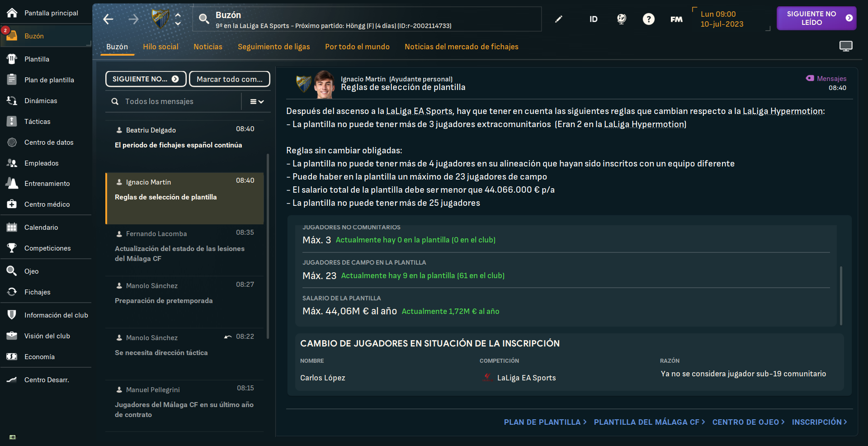Open Se necesita dirección táctica message

tap(185, 354)
